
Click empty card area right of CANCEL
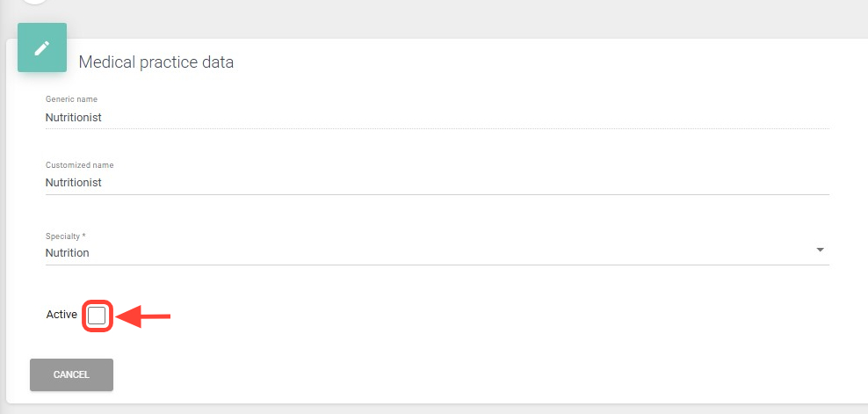tap(439, 374)
